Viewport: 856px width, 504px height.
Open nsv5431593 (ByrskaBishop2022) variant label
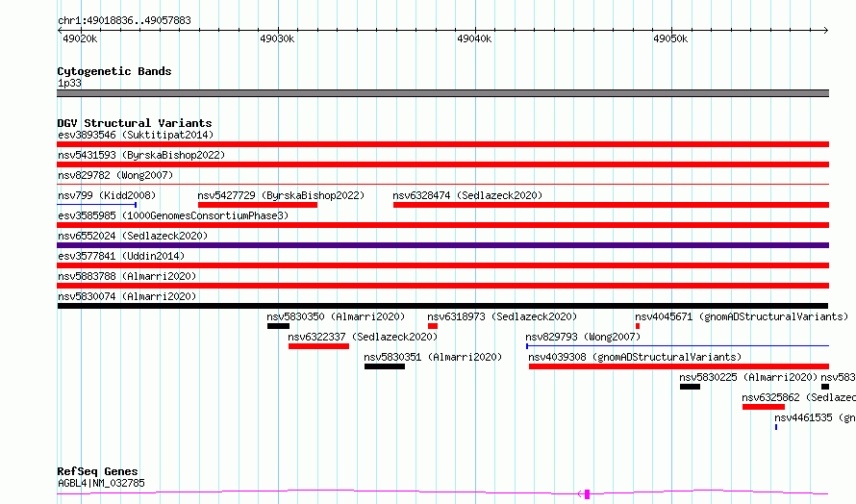point(141,155)
